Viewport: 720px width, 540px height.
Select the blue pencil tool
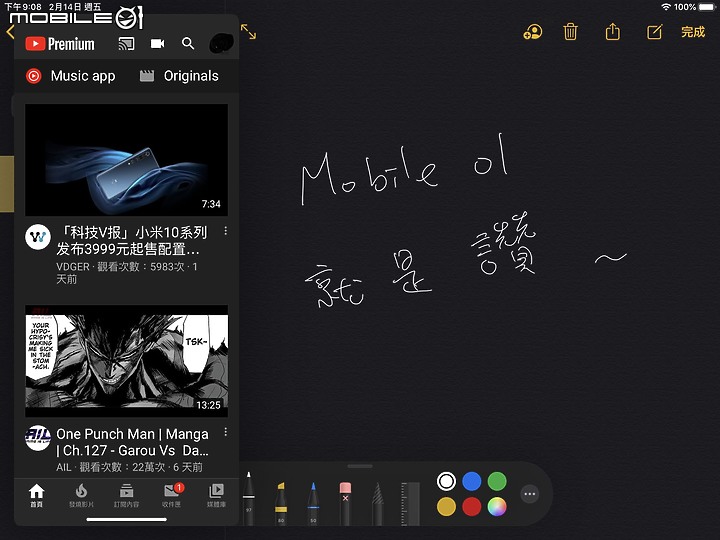(313, 502)
